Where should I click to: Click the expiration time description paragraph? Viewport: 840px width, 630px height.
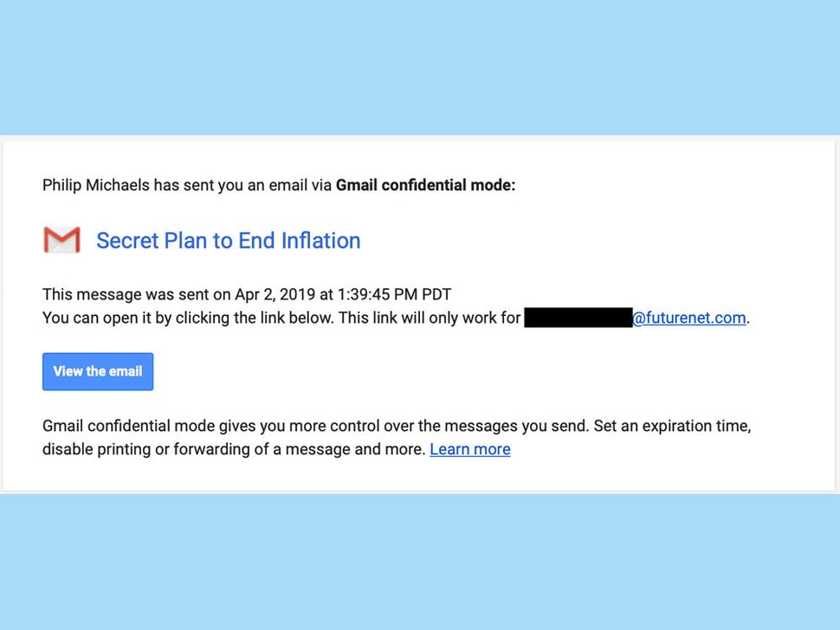click(x=397, y=437)
